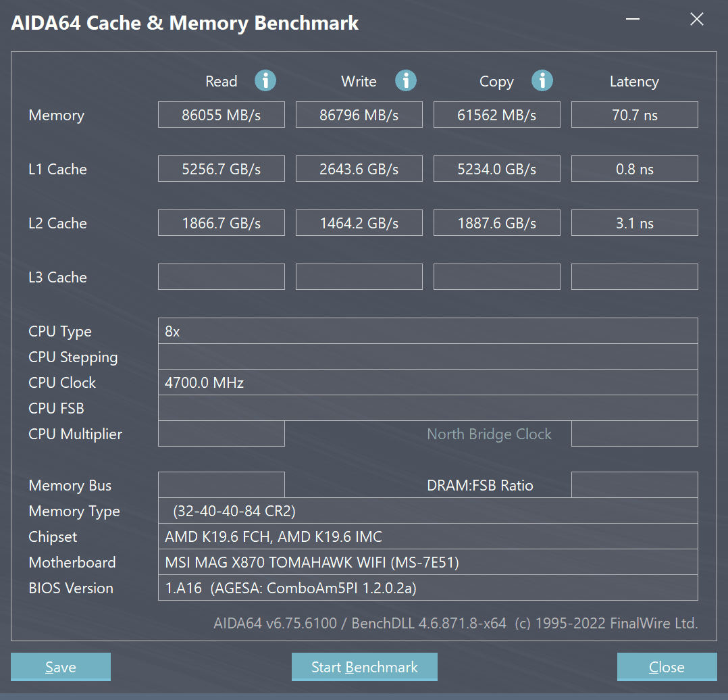Click the Write info icon
Viewport: 728px width, 700px height.
[x=405, y=81]
